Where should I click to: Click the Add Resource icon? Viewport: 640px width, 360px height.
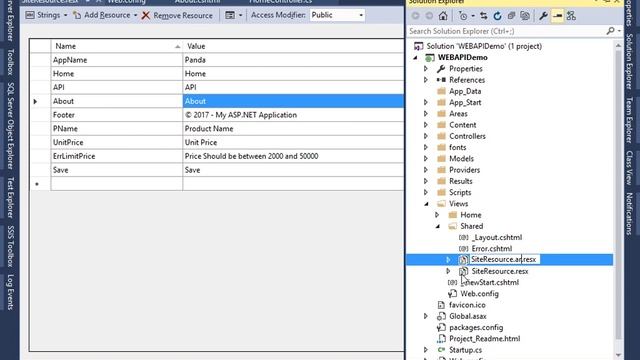tap(77, 15)
